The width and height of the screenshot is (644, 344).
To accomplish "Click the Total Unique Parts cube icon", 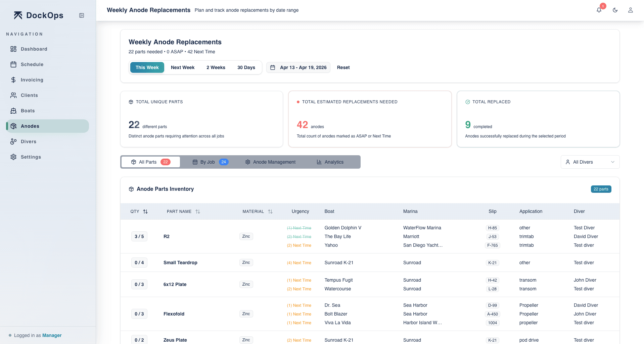I will tap(131, 102).
